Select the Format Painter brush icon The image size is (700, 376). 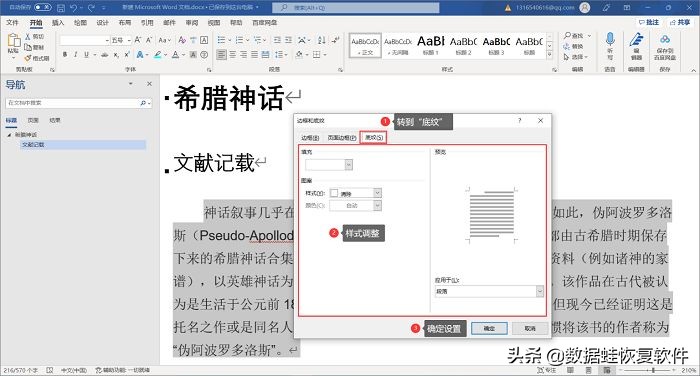[x=28, y=58]
